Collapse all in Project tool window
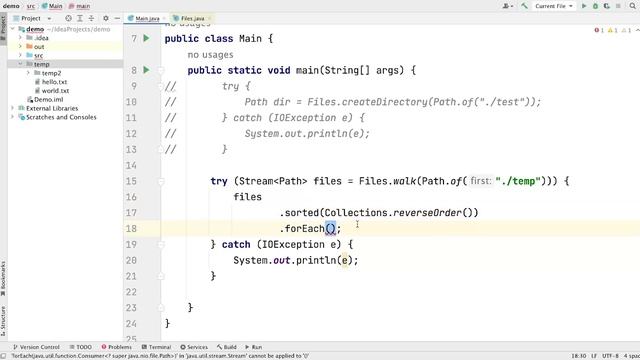640x360 pixels. coord(91,18)
